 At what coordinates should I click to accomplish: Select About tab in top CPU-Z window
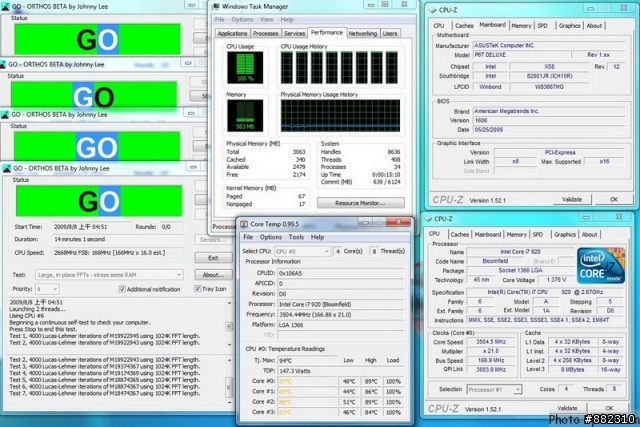594,26
